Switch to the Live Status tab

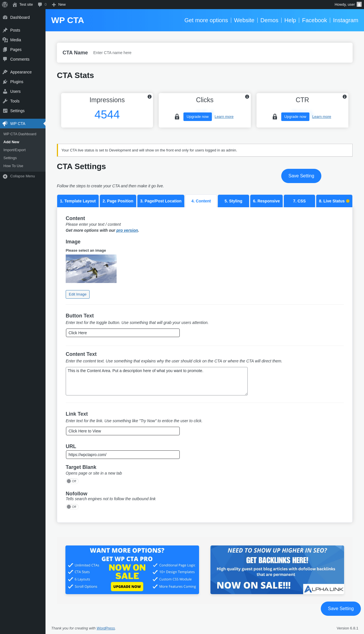point(334,201)
